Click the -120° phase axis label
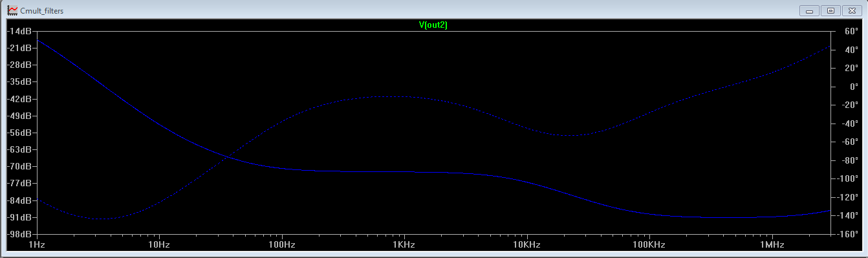 coord(847,197)
